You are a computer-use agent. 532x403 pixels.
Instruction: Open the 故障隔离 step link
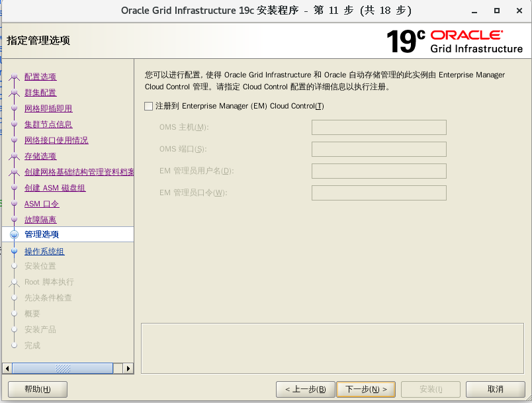tap(40, 220)
